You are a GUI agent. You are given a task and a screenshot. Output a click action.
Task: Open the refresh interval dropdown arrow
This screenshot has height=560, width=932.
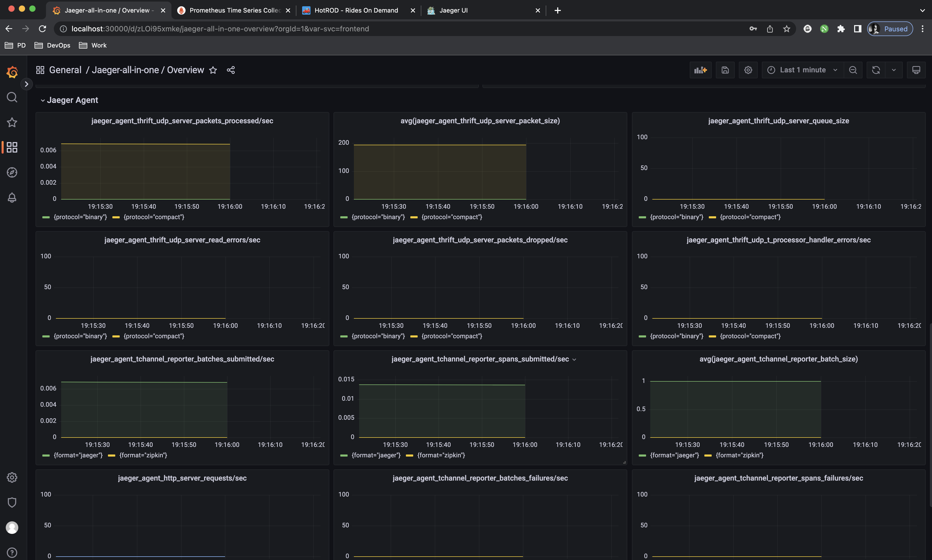coord(894,70)
